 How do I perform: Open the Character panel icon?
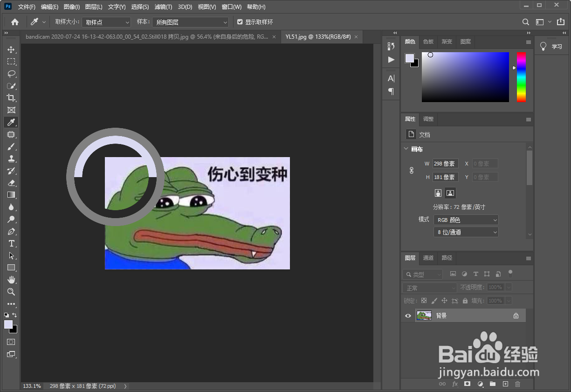point(391,78)
